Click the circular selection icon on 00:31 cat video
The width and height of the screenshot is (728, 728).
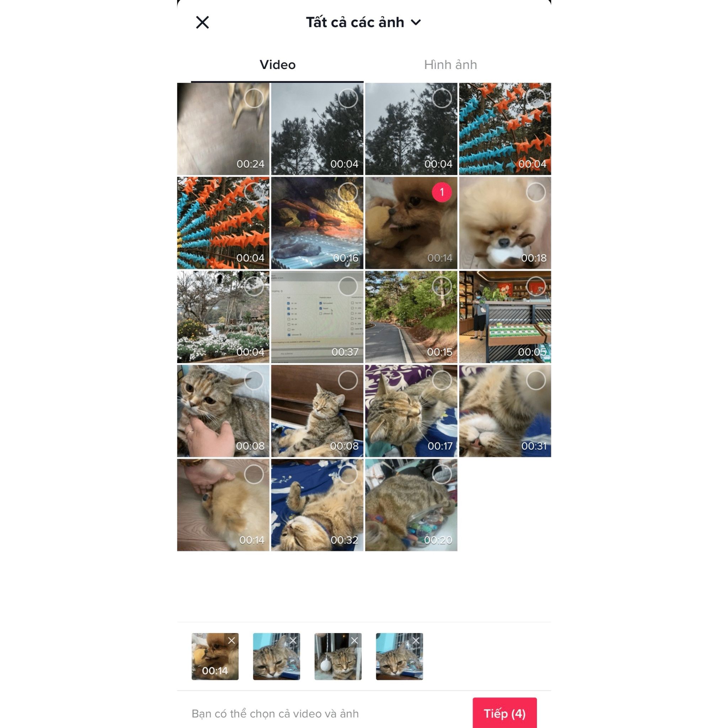point(535,379)
